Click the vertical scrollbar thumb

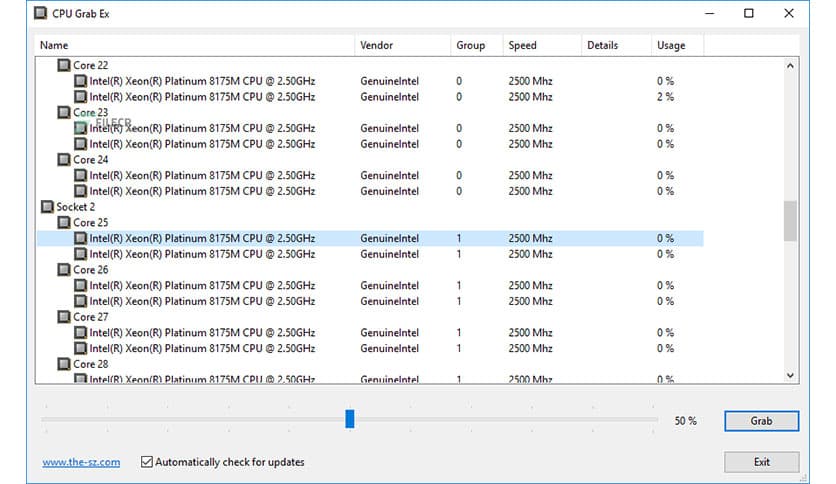[x=790, y=221]
